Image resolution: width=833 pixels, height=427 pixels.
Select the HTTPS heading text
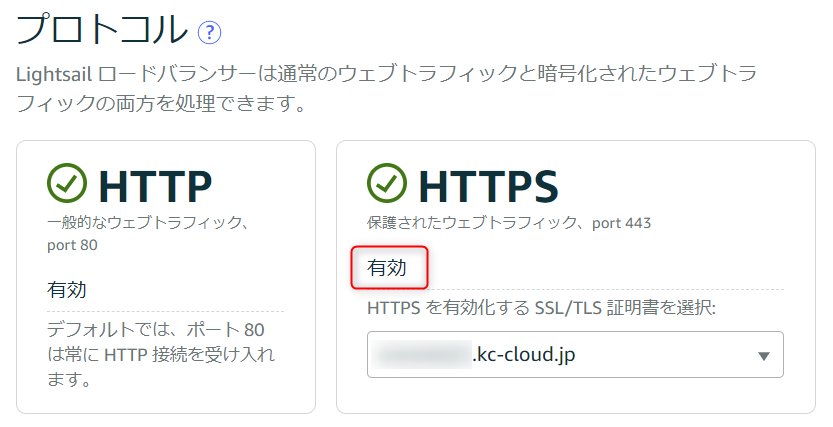tap(488, 186)
